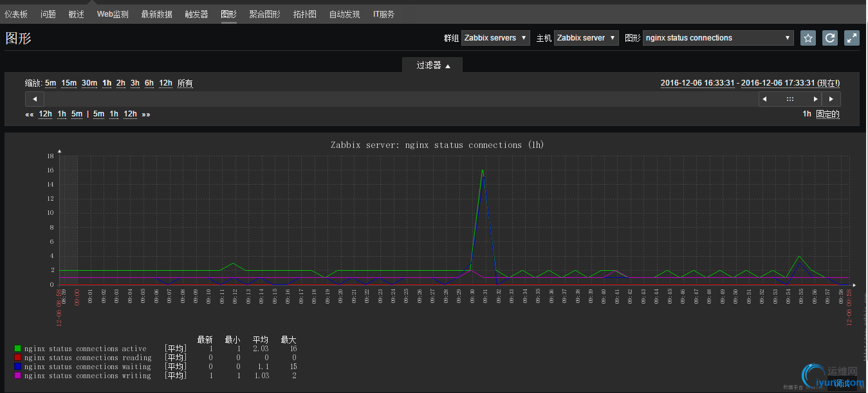This screenshot has width=868, height=393.
Task: Set zoom to 2h
Action: click(121, 83)
